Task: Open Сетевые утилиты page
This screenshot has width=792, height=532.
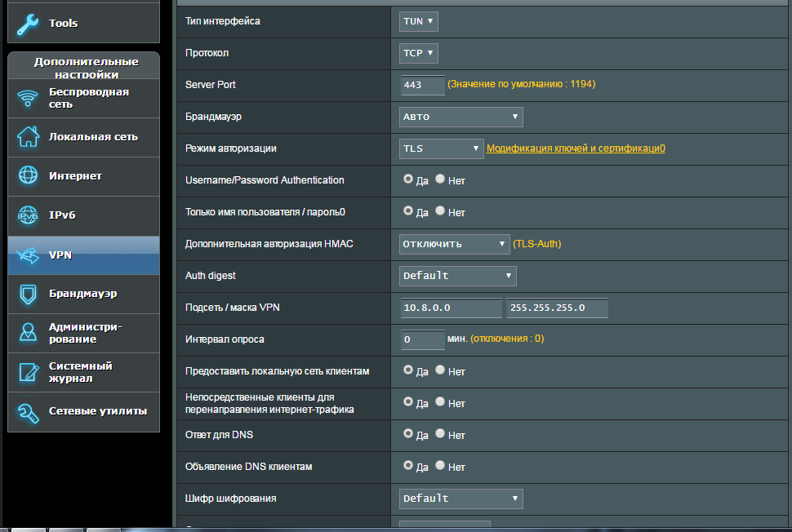Action: point(84,412)
